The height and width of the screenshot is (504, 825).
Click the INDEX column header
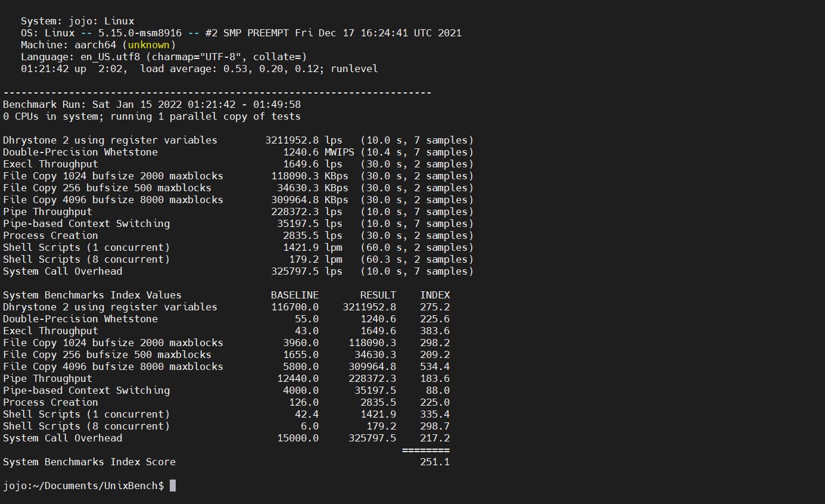coord(434,295)
